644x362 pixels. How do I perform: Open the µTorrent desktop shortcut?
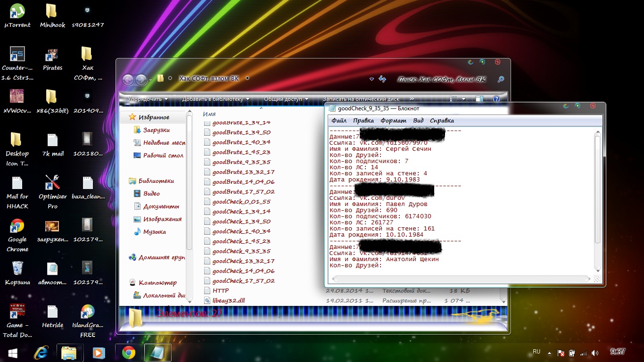pyautogui.click(x=17, y=16)
